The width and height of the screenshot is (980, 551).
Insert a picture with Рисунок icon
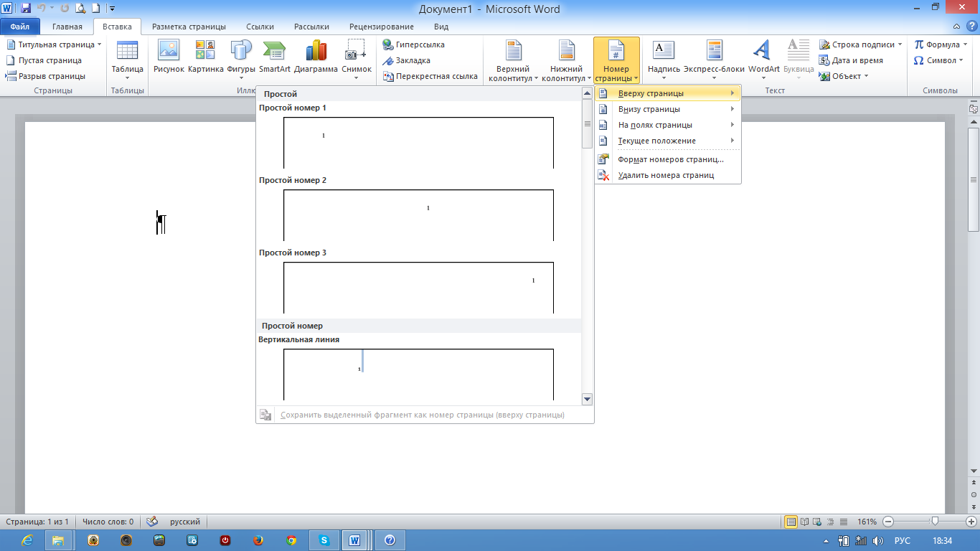point(169,57)
